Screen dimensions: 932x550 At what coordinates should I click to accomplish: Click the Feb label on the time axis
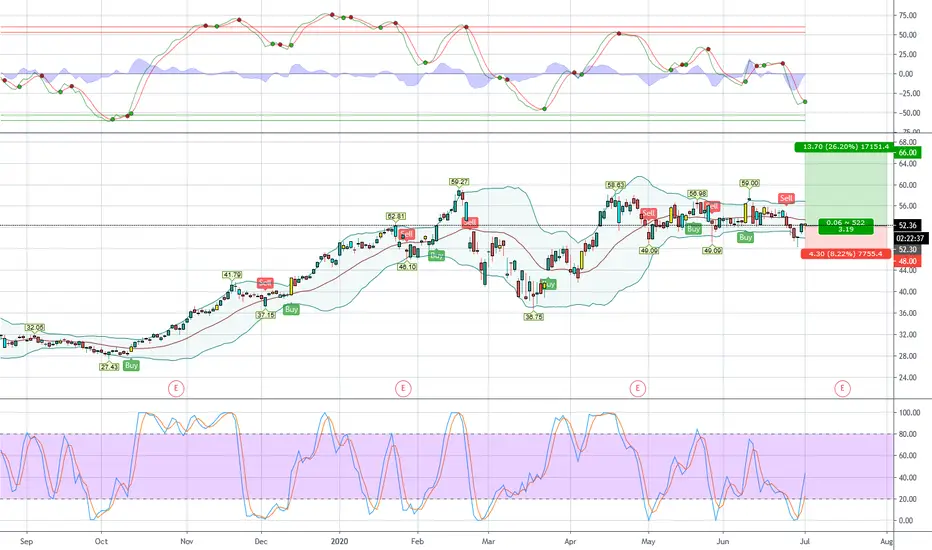tap(417, 541)
